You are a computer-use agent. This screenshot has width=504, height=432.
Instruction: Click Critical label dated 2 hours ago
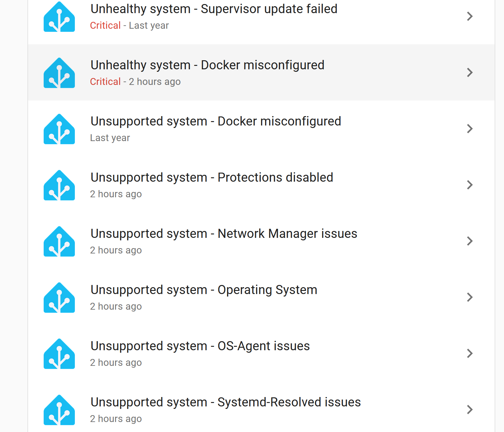click(x=105, y=82)
